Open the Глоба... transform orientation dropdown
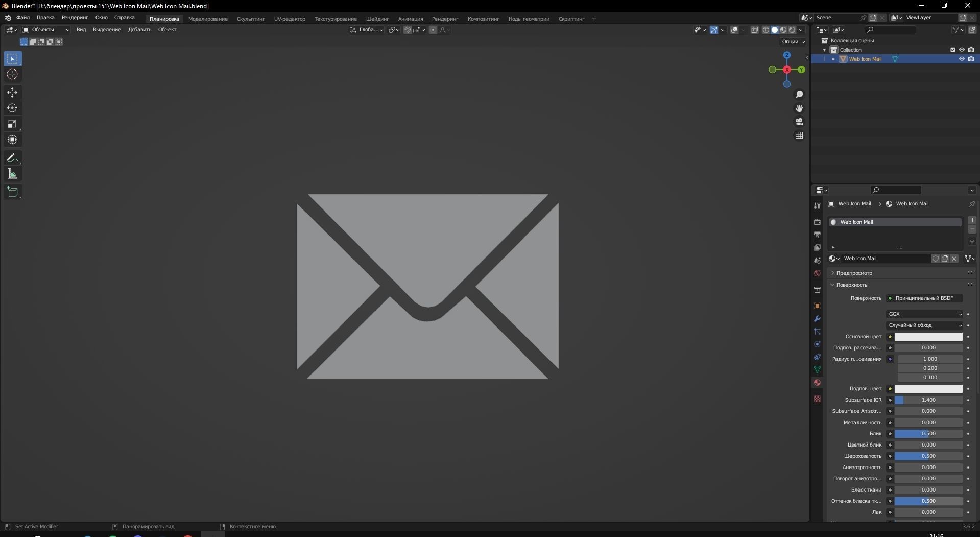 367,30
